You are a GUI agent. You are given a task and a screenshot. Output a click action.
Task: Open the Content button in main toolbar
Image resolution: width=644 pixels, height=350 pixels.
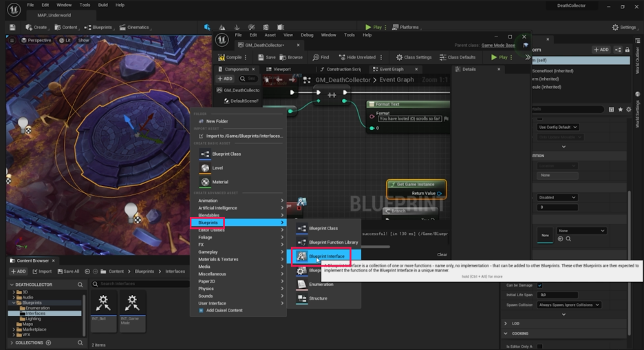click(66, 27)
